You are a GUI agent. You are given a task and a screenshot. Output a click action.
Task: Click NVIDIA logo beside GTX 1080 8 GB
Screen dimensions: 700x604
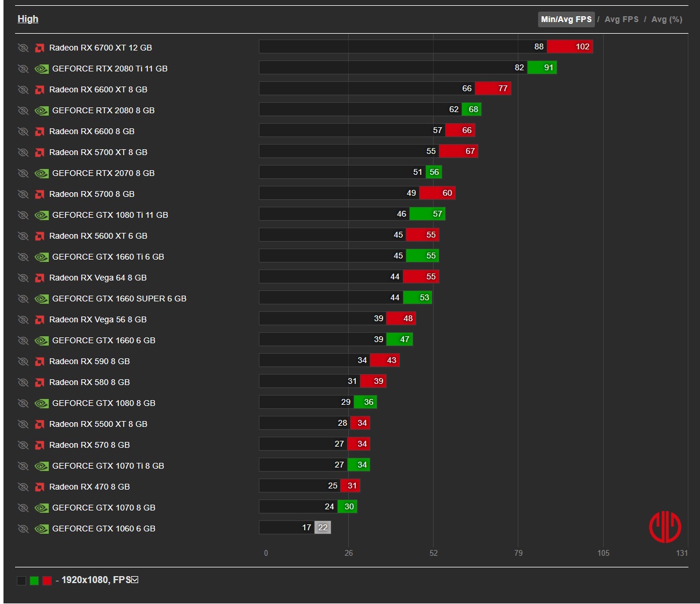(x=41, y=403)
